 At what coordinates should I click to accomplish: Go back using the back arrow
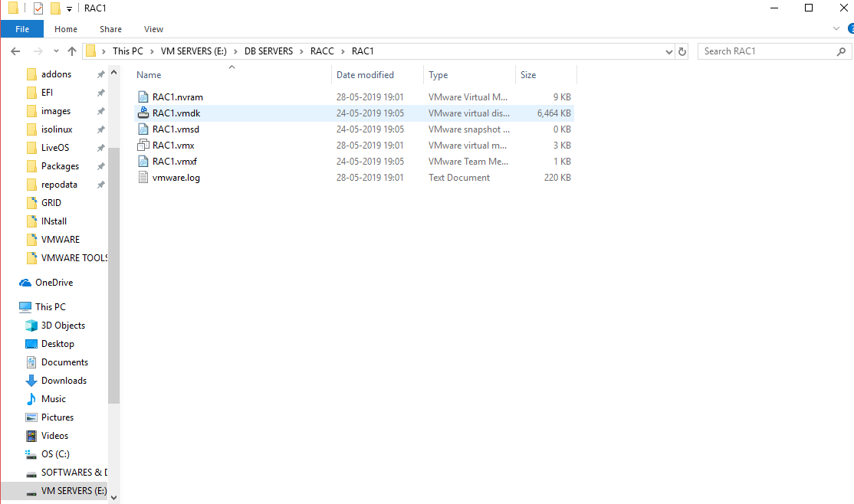(15, 51)
